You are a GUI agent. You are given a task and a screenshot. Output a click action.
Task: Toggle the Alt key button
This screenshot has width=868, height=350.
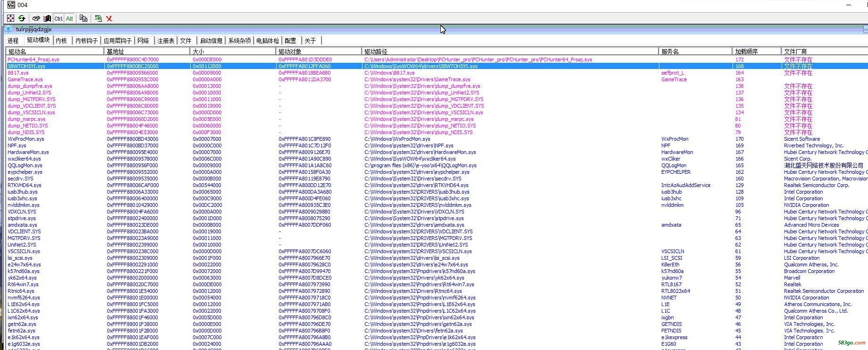69,18
